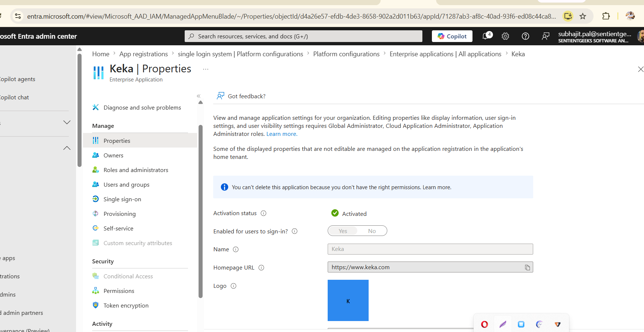Screen dimensions: 644x332
Task: Collapse the Keka resource menu
Action: (x=199, y=96)
